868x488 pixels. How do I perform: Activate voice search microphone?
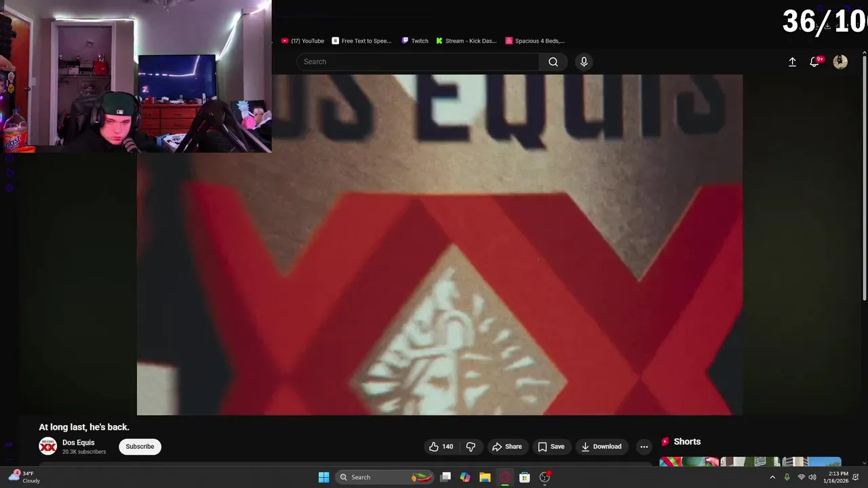click(584, 62)
